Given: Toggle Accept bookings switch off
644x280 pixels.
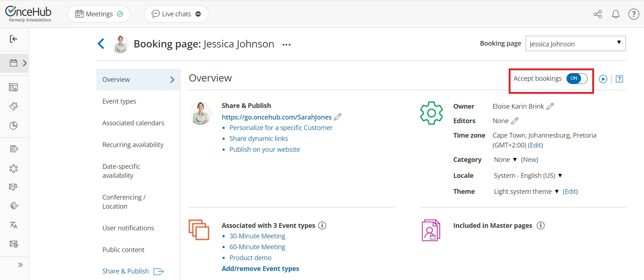Looking at the screenshot, I should (577, 78).
